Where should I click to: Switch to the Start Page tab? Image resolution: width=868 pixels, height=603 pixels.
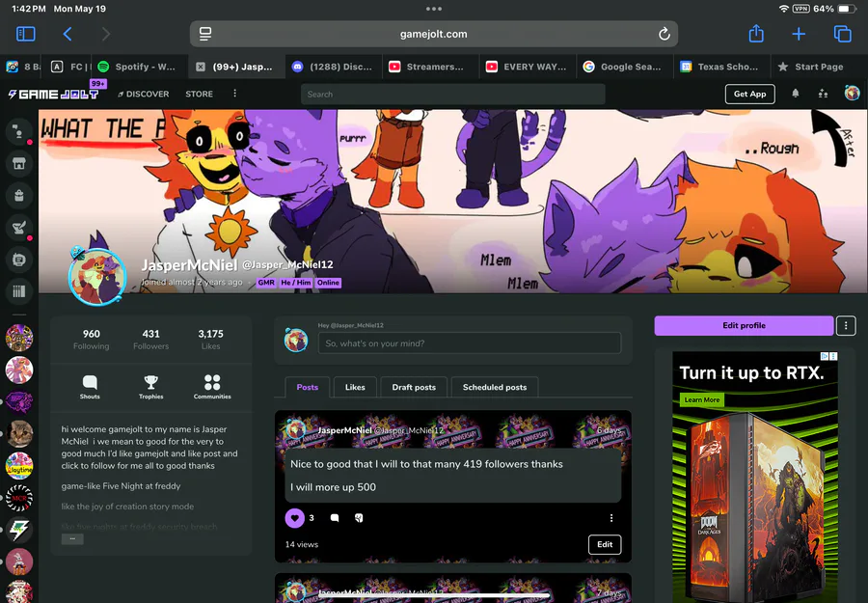pos(819,67)
